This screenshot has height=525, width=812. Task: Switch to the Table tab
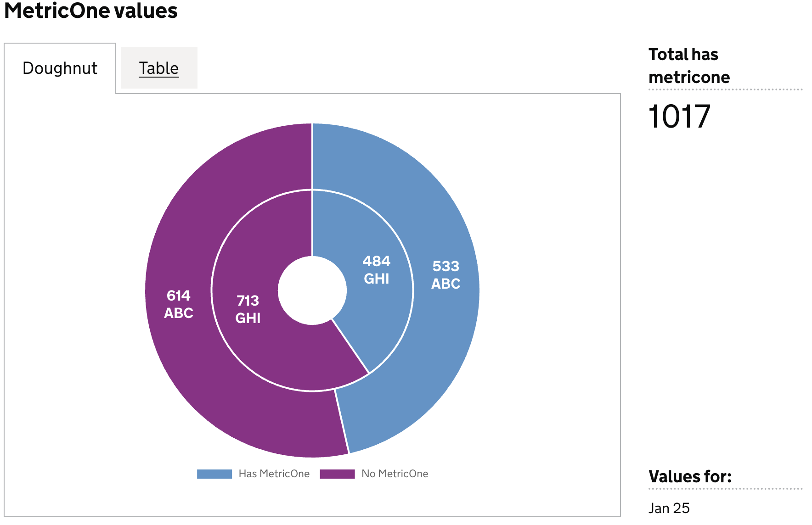click(158, 68)
